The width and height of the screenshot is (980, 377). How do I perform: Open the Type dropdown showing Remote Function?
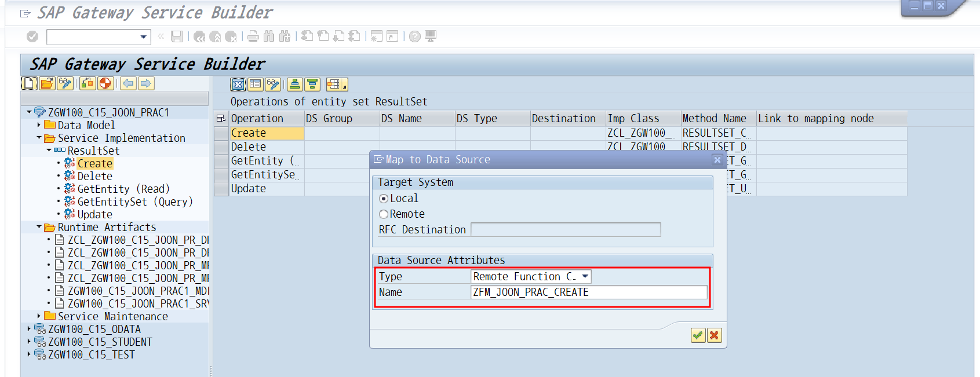click(x=585, y=276)
